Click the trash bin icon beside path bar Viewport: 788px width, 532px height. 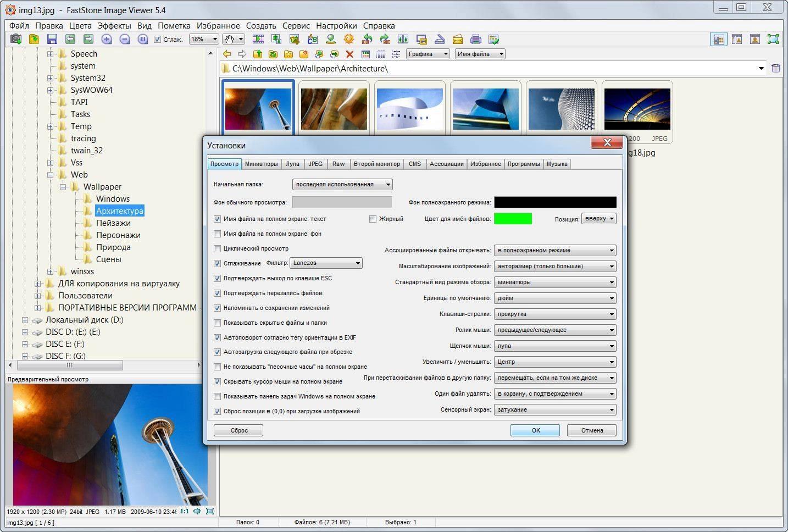pos(776,68)
